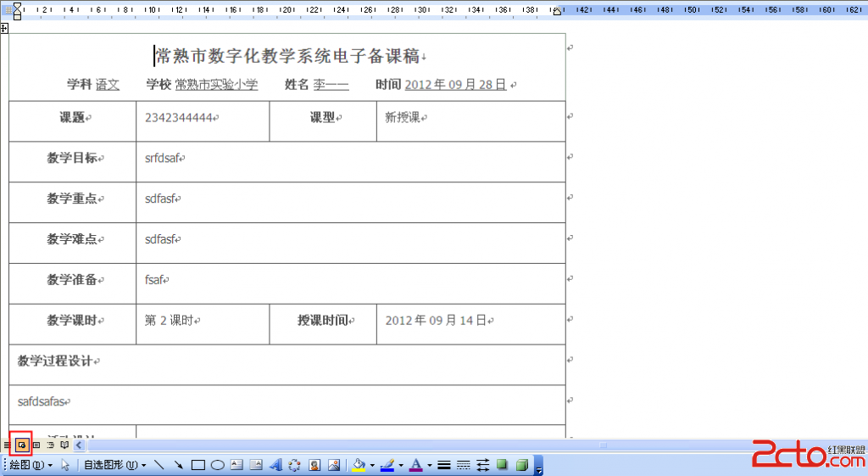The width and height of the screenshot is (868, 476).
Task: Click the name value 李一一
Action: (x=331, y=85)
